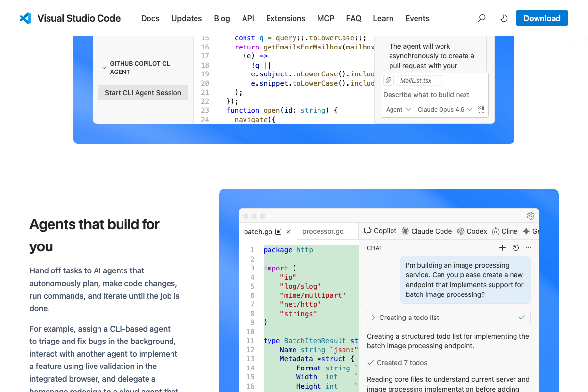This screenshot has width=588, height=392.
Task: Open more chat actions with the ellipsis icon
Action: point(528,248)
